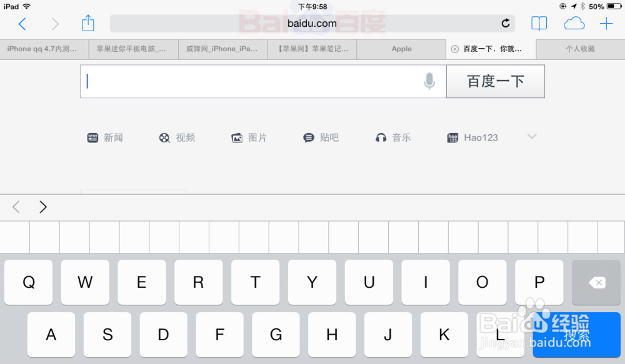Viewport: 625px width, 364px height.
Task: Tap the battery indicator in status bar
Action: coord(614,6)
